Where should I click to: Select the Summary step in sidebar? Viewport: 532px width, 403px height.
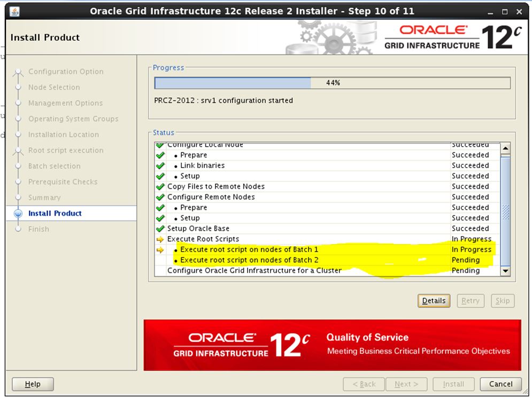[x=44, y=197]
